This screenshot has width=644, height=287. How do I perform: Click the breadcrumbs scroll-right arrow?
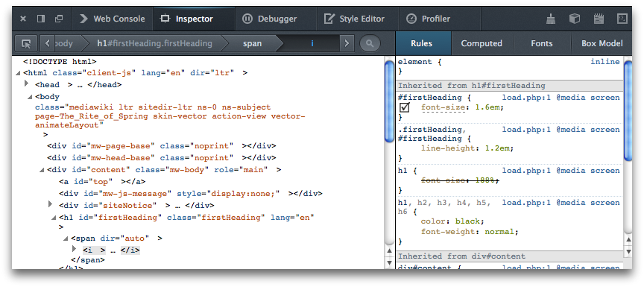click(347, 43)
